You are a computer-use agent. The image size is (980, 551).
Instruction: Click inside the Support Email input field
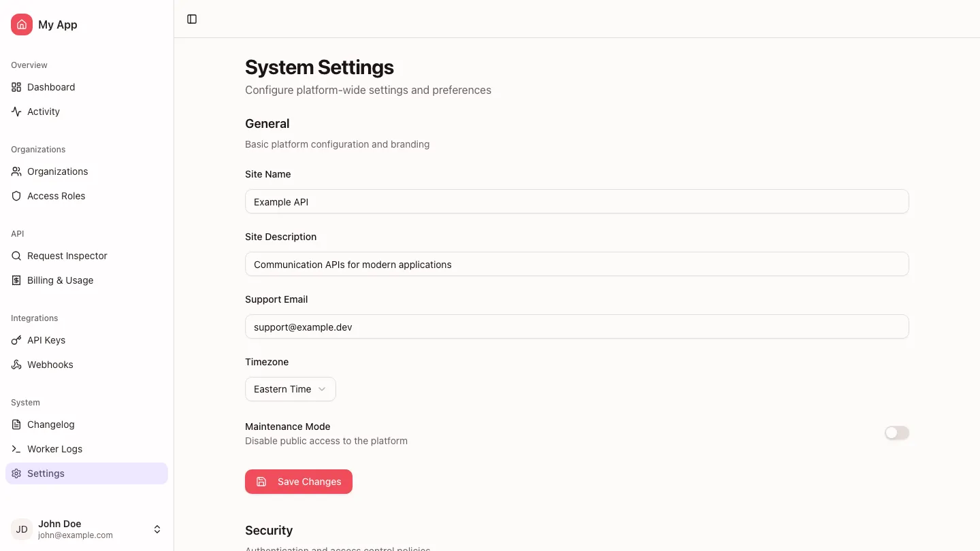click(x=576, y=327)
